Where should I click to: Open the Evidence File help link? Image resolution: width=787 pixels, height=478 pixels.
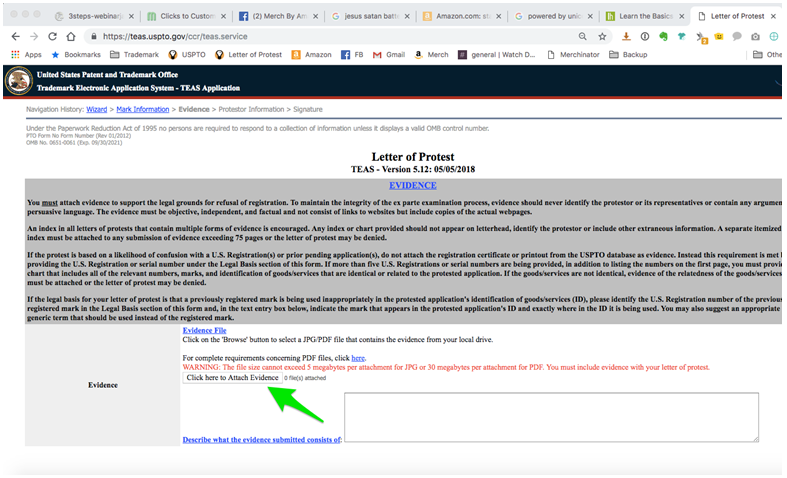[204, 330]
